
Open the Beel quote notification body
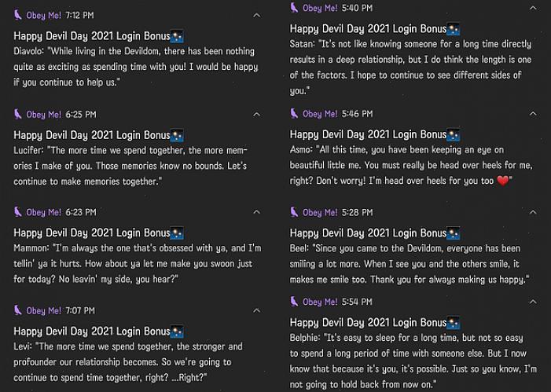[409, 264]
